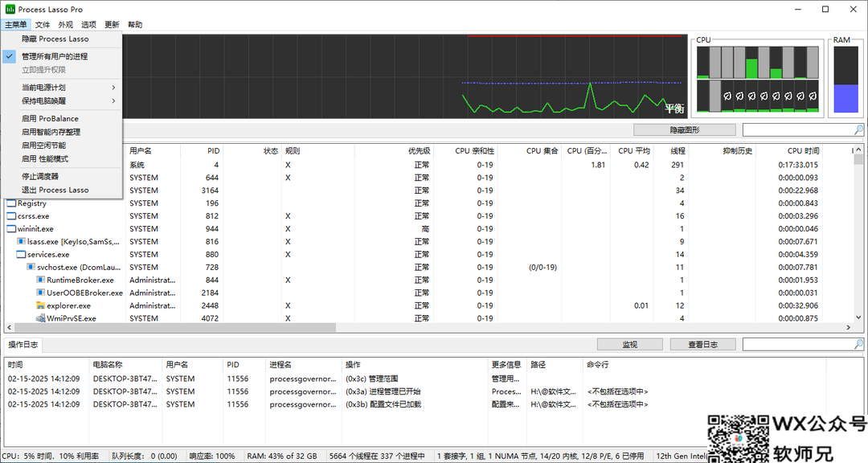Click the csrss.exe process icon
868x463 pixels.
(11, 216)
